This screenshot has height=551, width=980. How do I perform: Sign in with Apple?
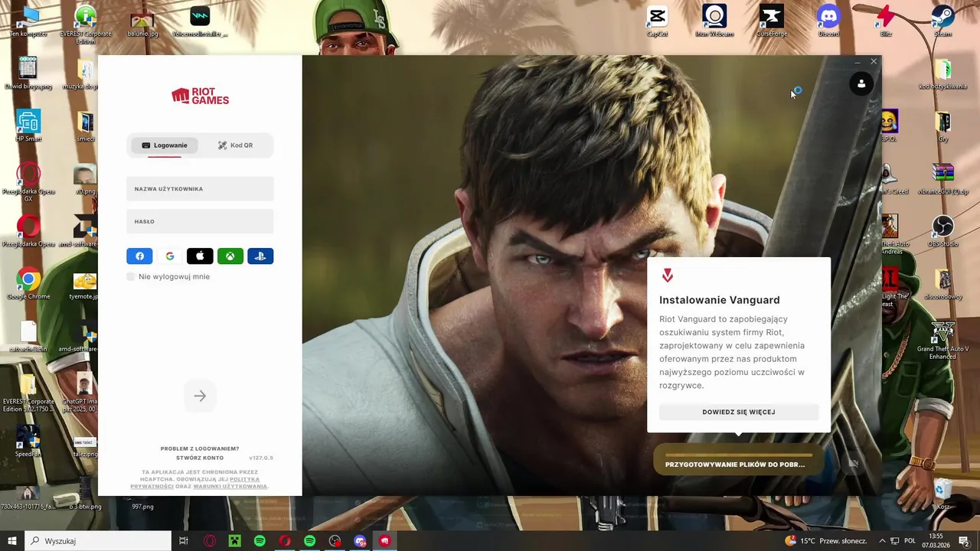coord(200,256)
